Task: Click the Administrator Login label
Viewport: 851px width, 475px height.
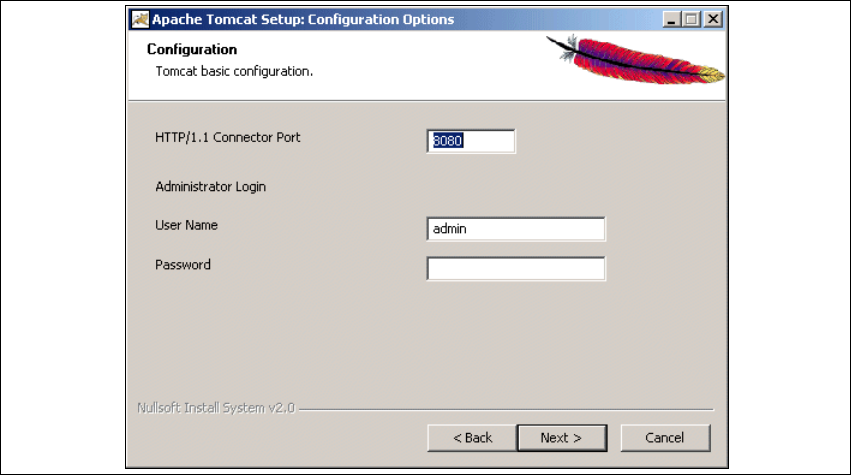Action: pyautogui.click(x=211, y=186)
